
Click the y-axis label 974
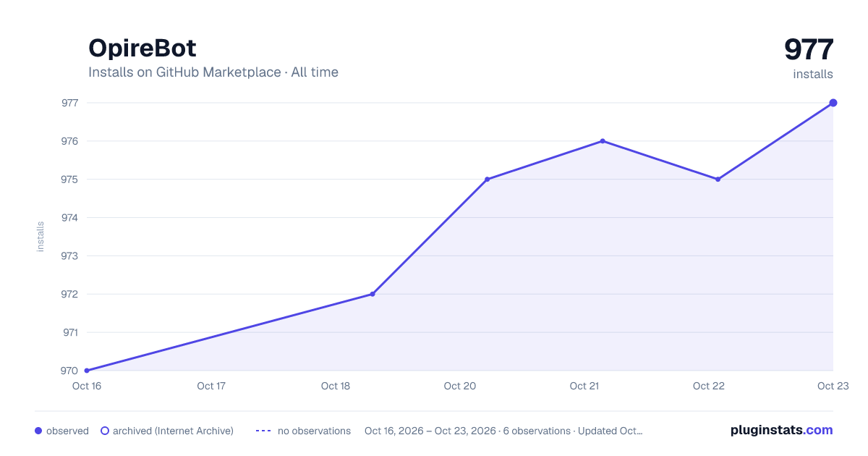[x=70, y=218]
